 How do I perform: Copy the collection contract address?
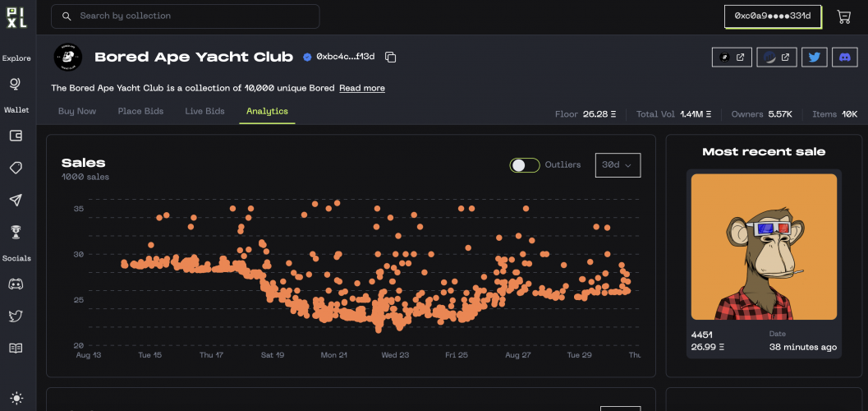[391, 57]
